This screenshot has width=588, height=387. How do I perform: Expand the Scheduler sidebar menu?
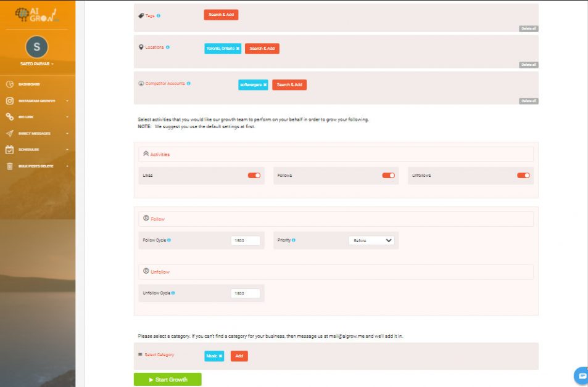point(68,149)
